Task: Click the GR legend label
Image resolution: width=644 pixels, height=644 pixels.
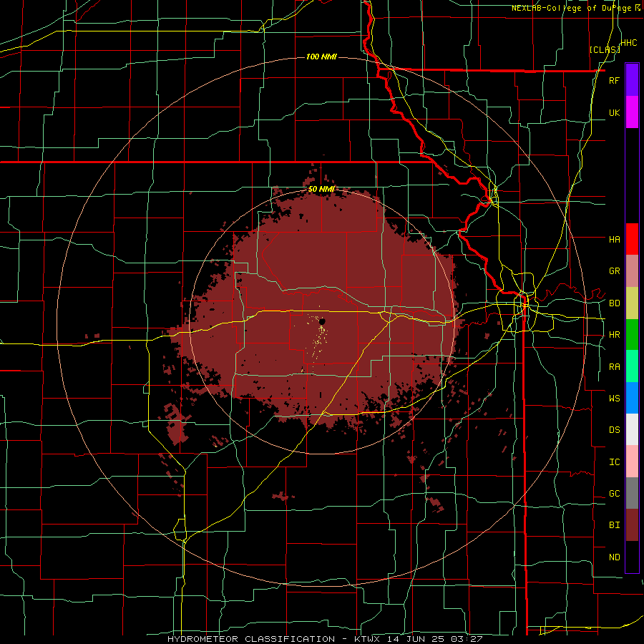Action: 614,271
